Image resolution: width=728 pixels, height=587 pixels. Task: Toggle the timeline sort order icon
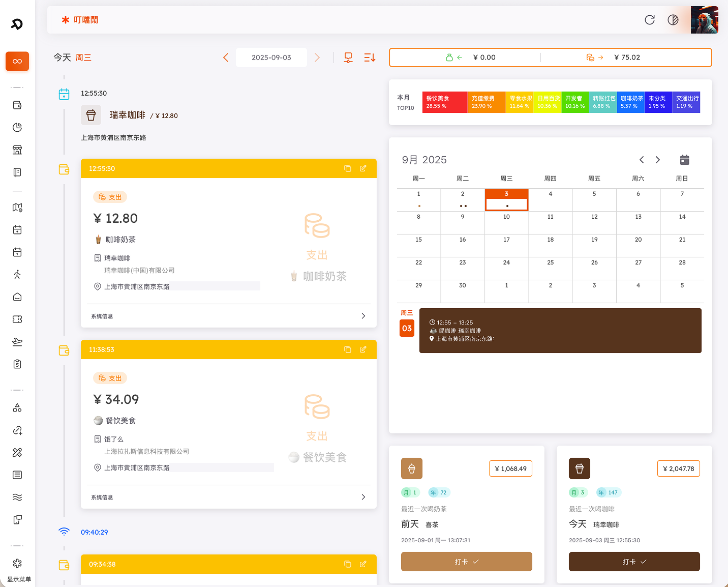[370, 57]
